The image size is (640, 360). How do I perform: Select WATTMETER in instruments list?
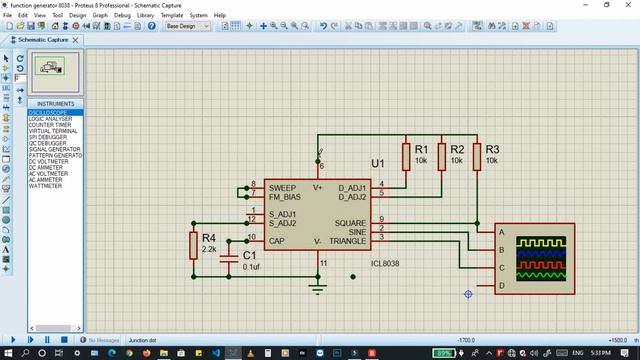tap(56, 186)
